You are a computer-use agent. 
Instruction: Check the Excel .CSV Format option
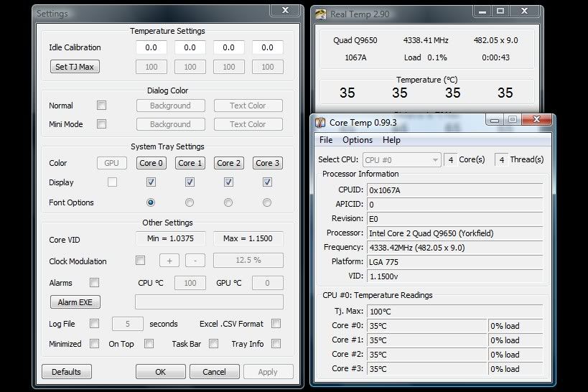[x=276, y=323]
